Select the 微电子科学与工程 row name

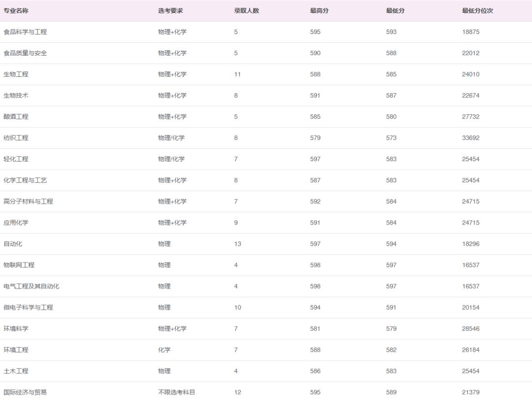coord(28,307)
